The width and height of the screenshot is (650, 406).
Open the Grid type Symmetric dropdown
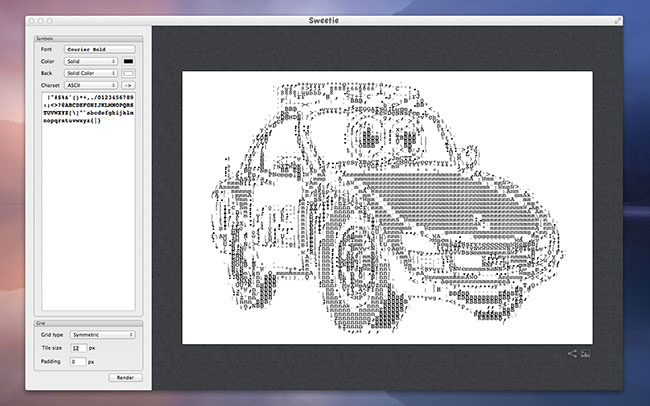click(x=103, y=334)
